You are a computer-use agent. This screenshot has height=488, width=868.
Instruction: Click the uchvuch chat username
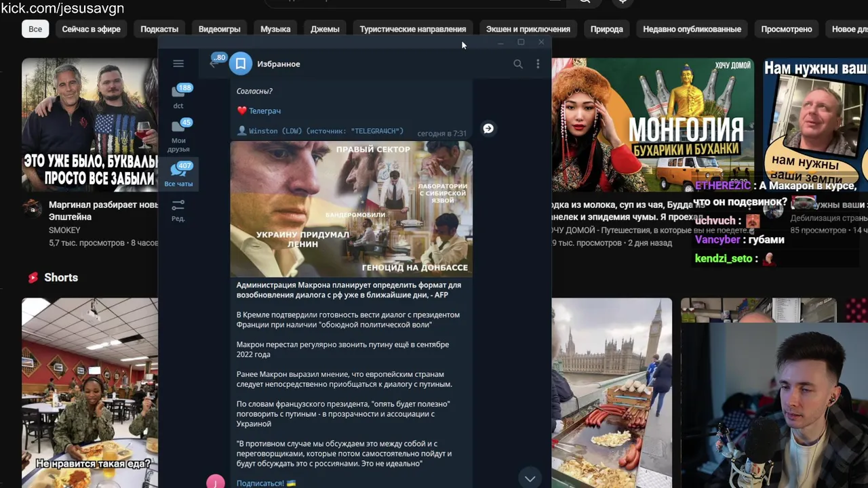tap(715, 221)
